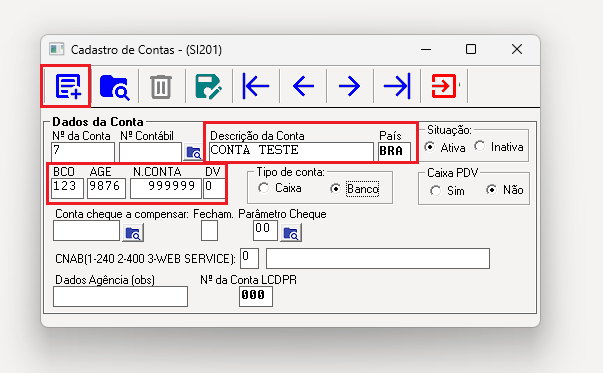
Task: Click the DV field
Action: [x=214, y=188]
